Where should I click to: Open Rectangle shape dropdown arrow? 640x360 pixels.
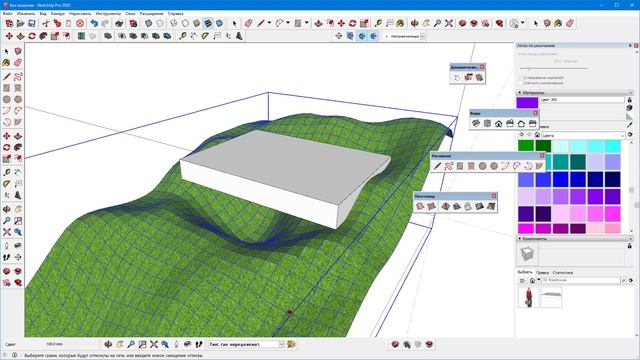[x=307, y=23]
